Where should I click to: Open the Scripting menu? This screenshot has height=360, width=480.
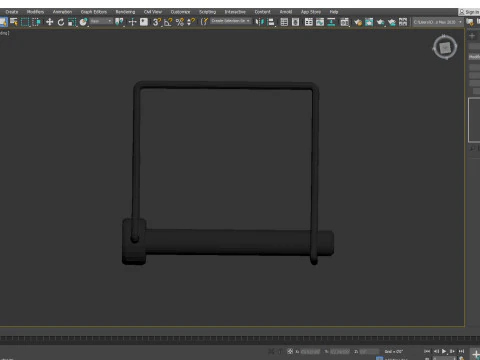[x=208, y=12]
